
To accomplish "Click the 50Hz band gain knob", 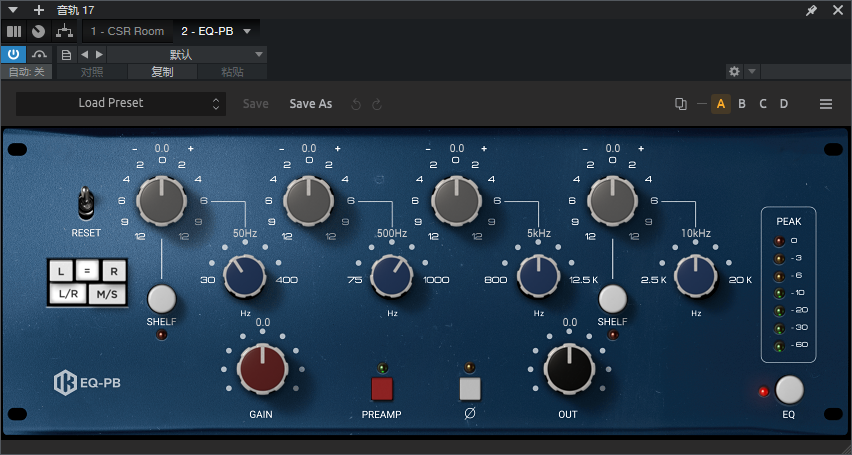I will 161,201.
